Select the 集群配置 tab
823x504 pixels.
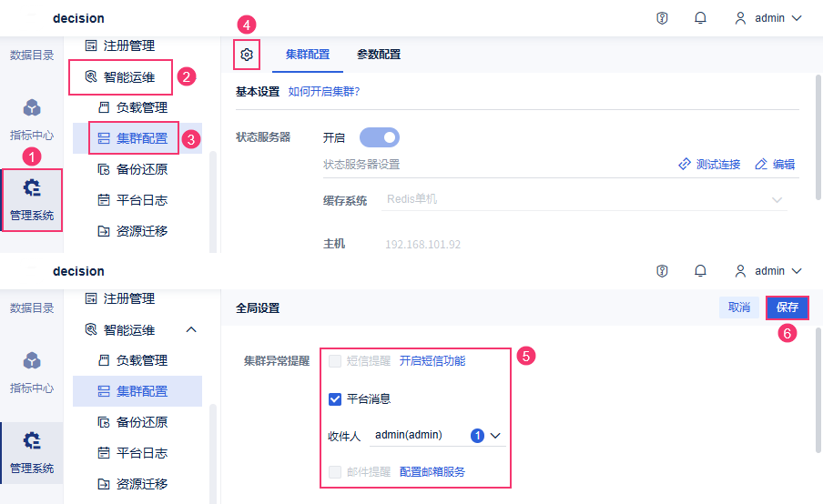pyautogui.click(x=308, y=55)
